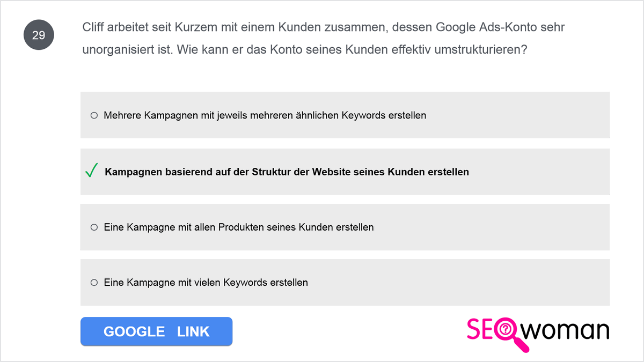Click the label text 'Eine Kampagne mit allen Produkten'

239,227
